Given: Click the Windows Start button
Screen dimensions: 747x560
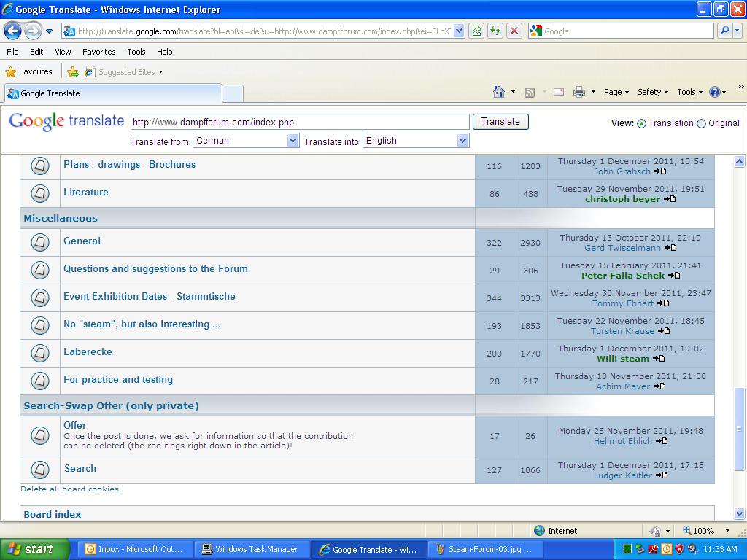Looking at the screenshot, I should coord(35,550).
